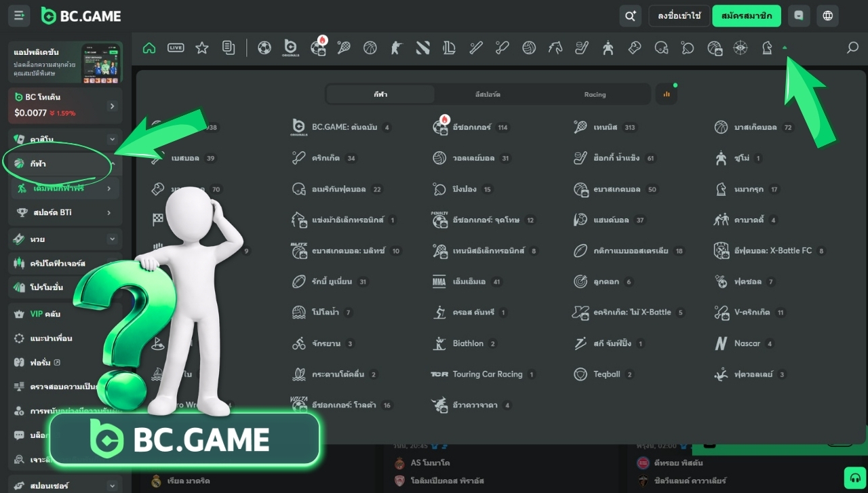Switch to the อีสปอร์ต tab
The height and width of the screenshot is (493, 868).
(488, 94)
